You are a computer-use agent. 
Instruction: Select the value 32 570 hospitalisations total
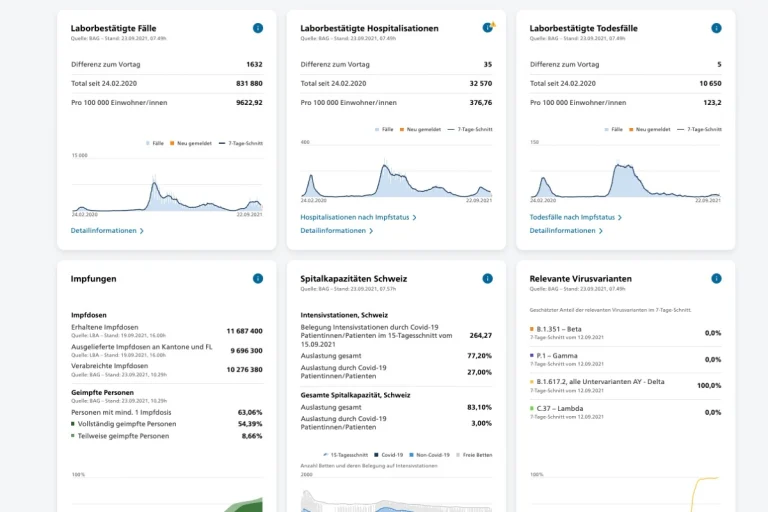click(480, 83)
